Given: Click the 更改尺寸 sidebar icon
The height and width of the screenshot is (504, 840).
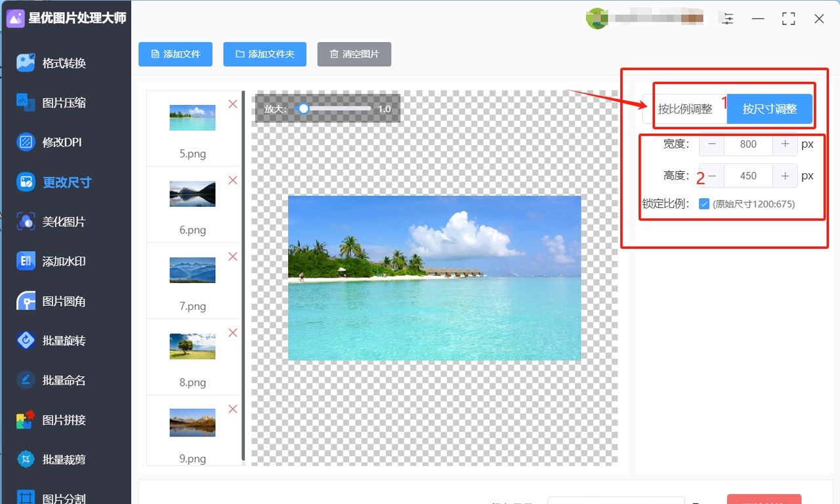Looking at the screenshot, I should click(26, 182).
